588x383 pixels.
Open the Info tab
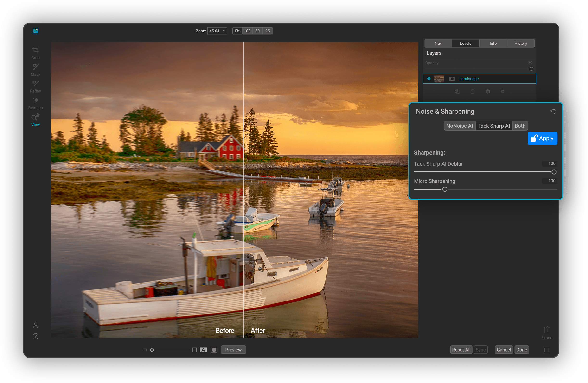[x=493, y=43]
